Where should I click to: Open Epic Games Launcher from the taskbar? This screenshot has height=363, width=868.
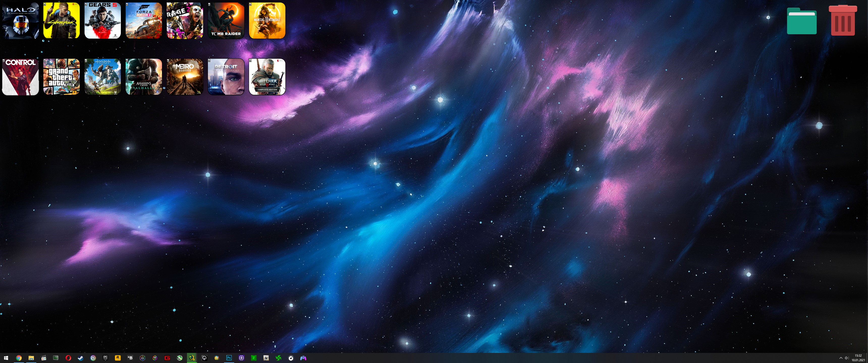105,358
